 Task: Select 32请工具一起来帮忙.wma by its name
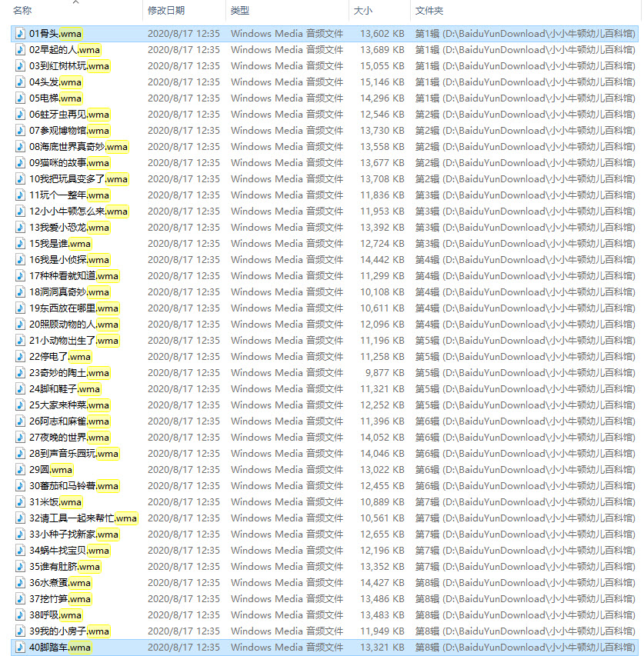(83, 518)
